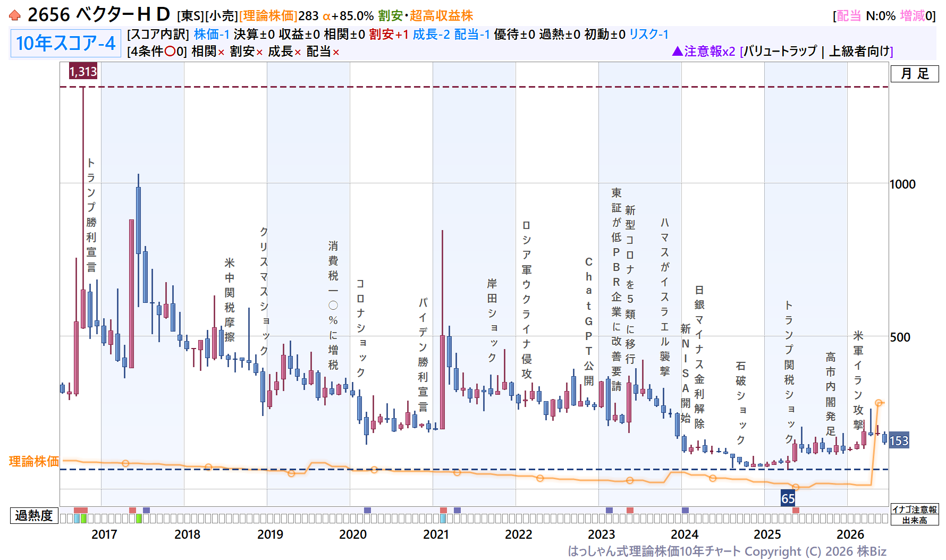
Task: Click the green heat indicator cell near 2017
Action: (83, 519)
